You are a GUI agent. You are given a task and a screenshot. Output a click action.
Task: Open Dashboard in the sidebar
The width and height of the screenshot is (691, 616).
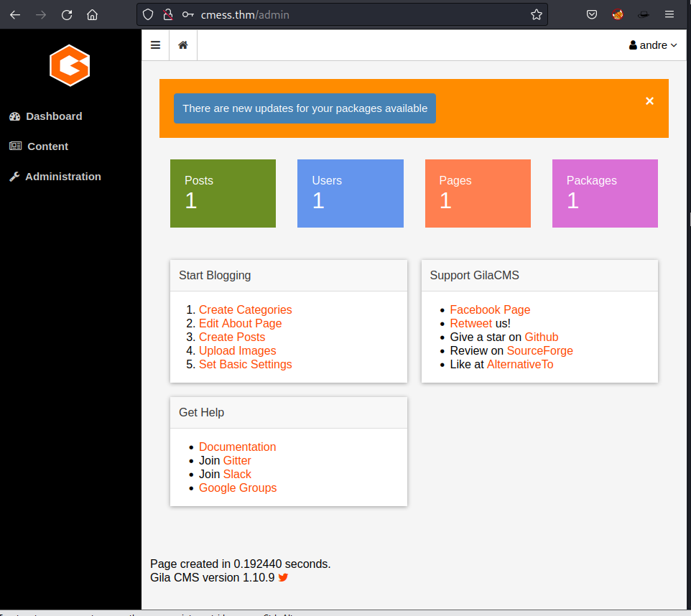[x=54, y=116]
